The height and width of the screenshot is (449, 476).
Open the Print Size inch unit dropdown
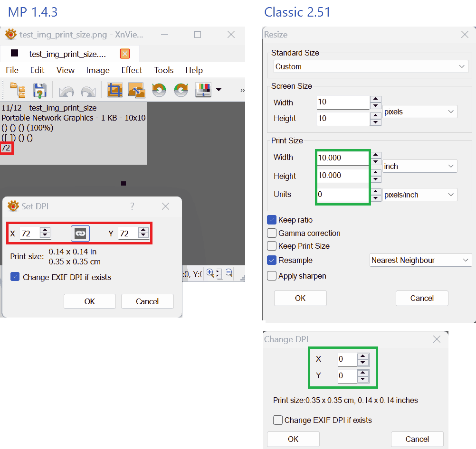pos(420,166)
